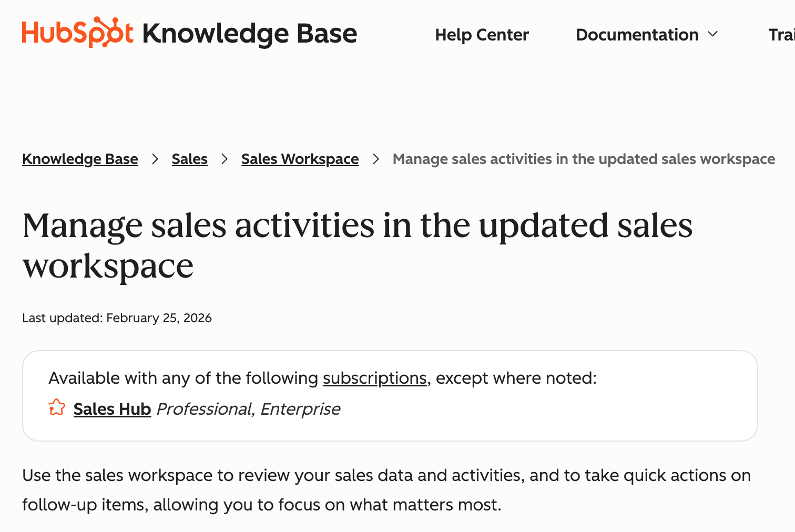This screenshot has height=532, width=795.
Task: Open the Sales Workspace breadcrumb link
Action: pos(300,159)
